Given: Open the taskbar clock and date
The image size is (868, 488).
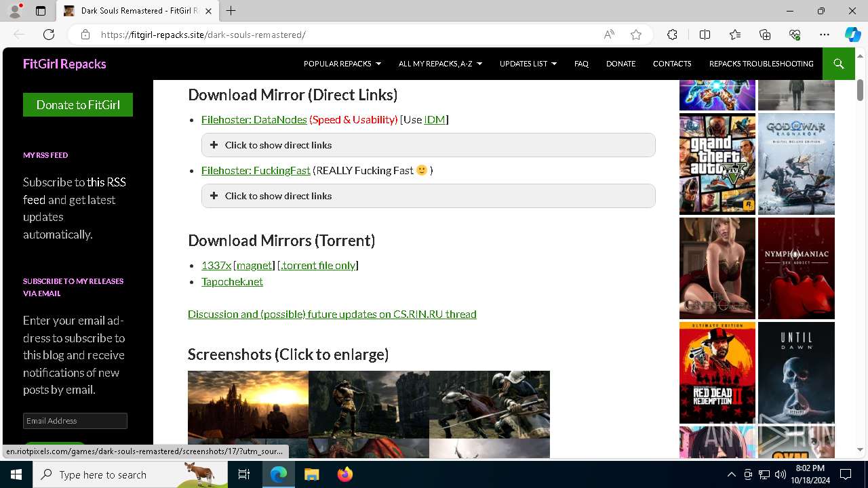Looking at the screenshot, I should tap(810, 474).
